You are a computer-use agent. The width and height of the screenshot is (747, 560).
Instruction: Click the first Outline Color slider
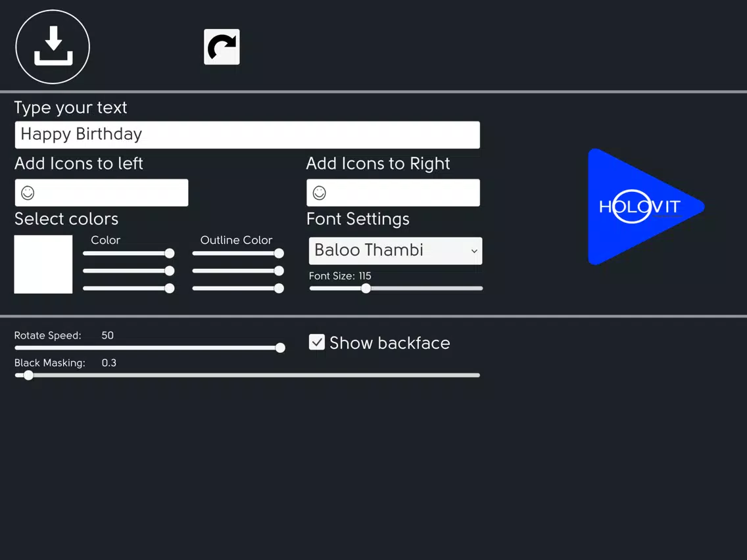[x=238, y=253]
